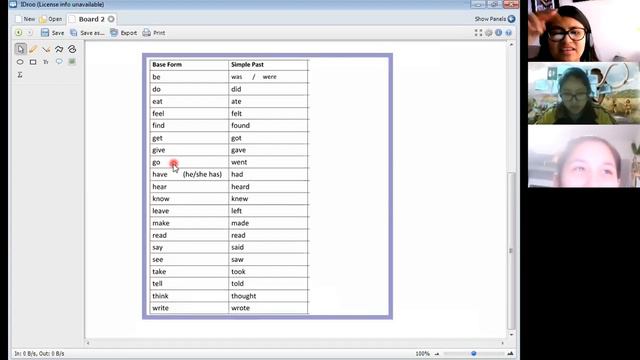Click the Show Panels arrow icon
Image resolution: width=640 pixels, height=360 pixels.
point(511,19)
